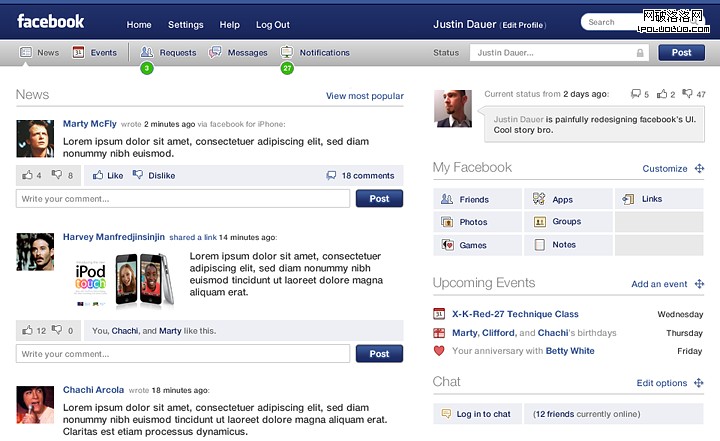Open the Photos shortcut icon

447,222
